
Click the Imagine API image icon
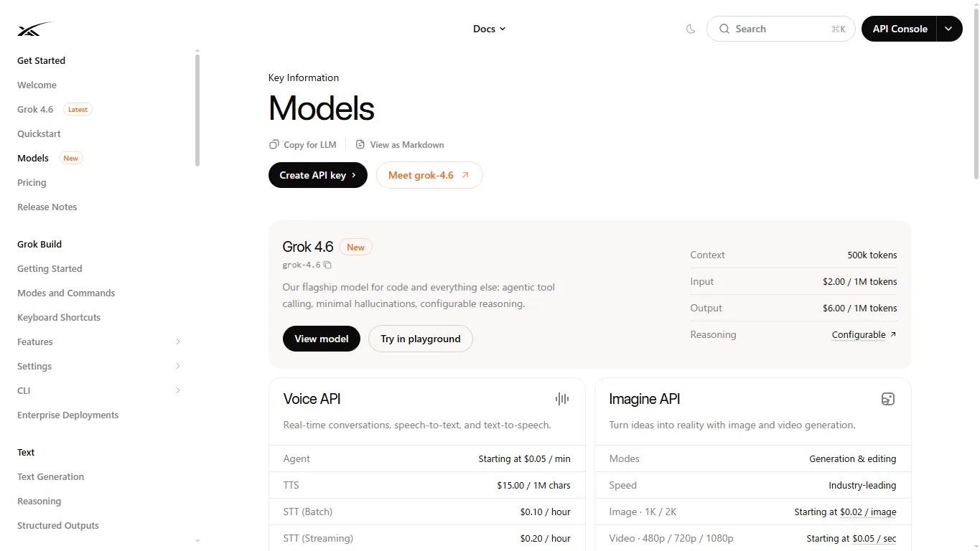pyautogui.click(x=888, y=399)
